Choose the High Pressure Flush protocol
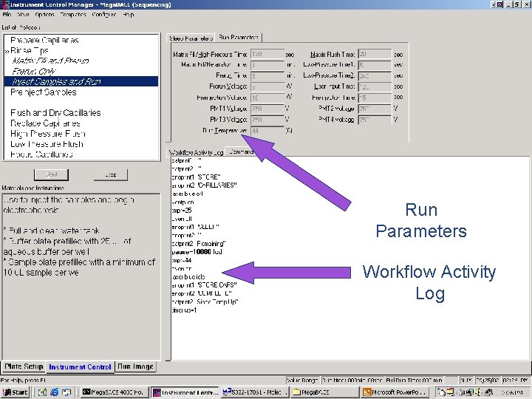 [x=48, y=134]
